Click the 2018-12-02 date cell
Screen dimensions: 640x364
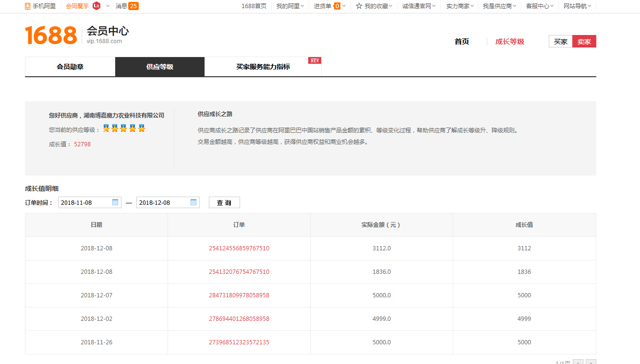click(x=97, y=319)
